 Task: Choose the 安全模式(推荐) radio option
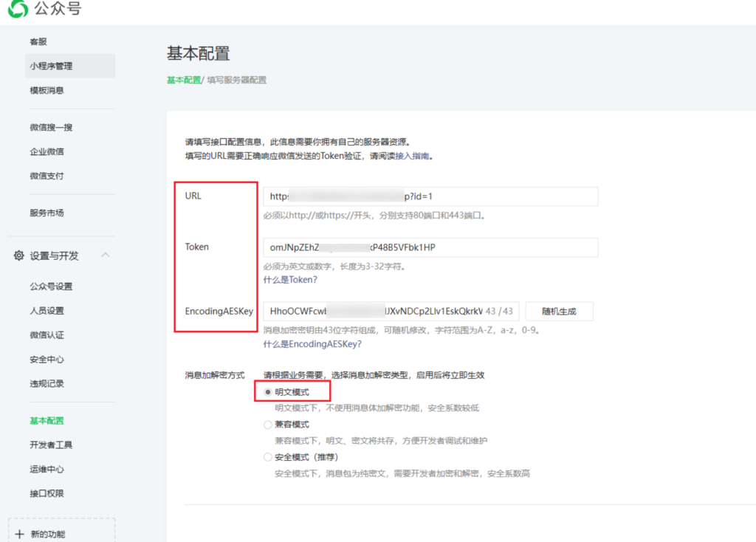click(x=268, y=457)
